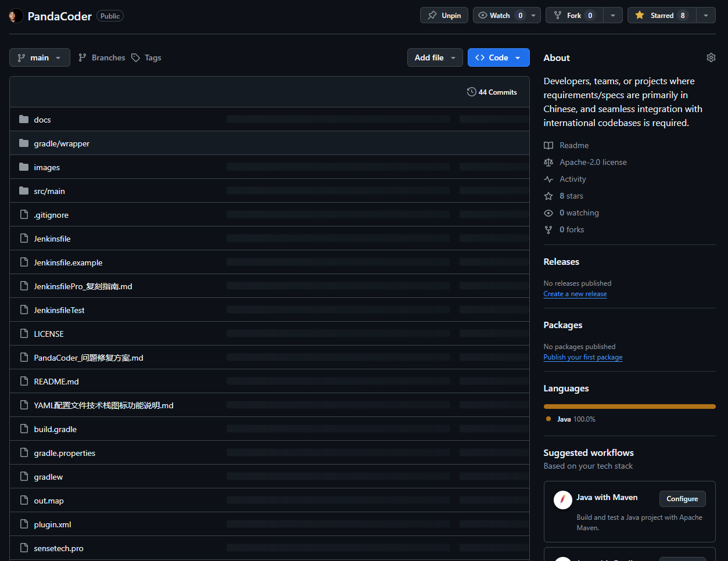Open the 8 stars link
Image resolution: width=728 pixels, height=561 pixels.
pos(571,196)
